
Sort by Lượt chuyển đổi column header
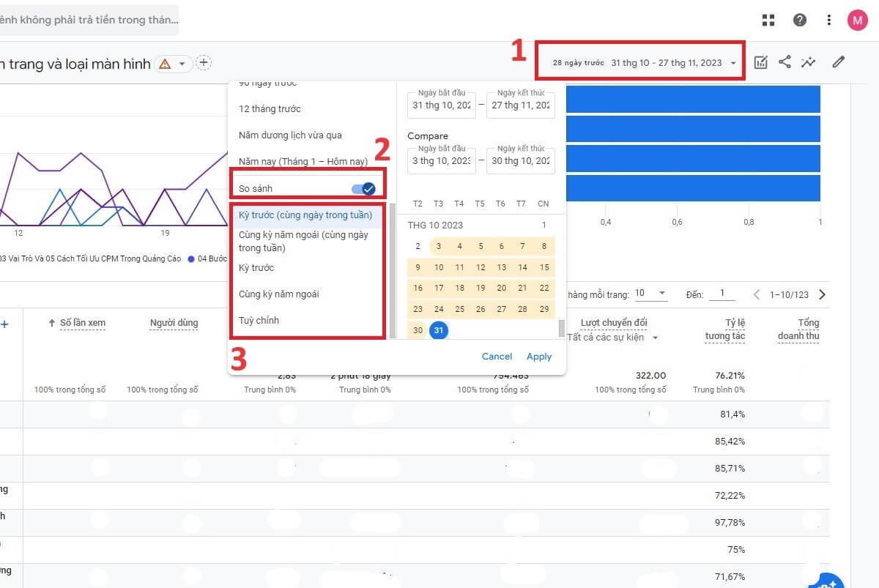(x=614, y=323)
